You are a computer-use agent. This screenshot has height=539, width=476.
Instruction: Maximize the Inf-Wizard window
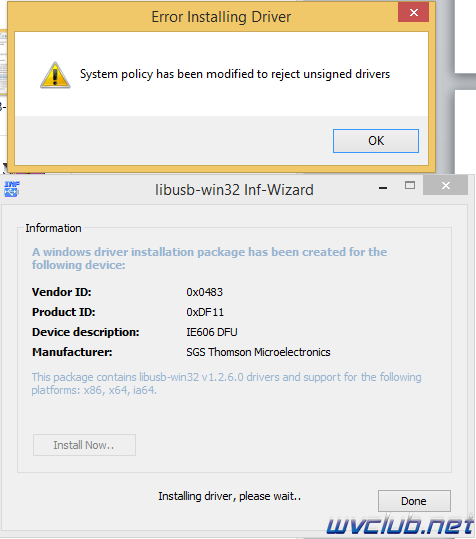pyautogui.click(x=410, y=186)
